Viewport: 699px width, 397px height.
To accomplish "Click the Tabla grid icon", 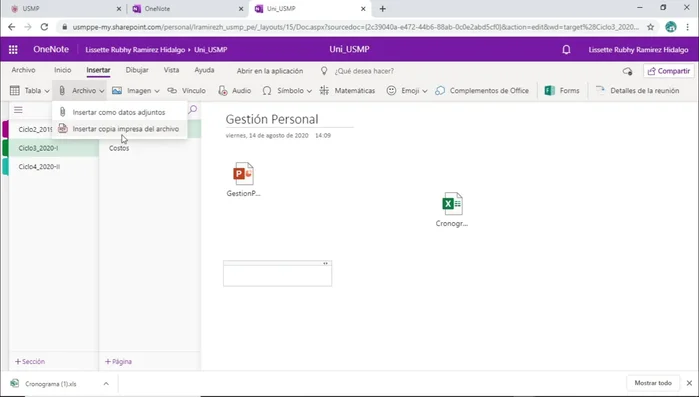I will [x=15, y=90].
